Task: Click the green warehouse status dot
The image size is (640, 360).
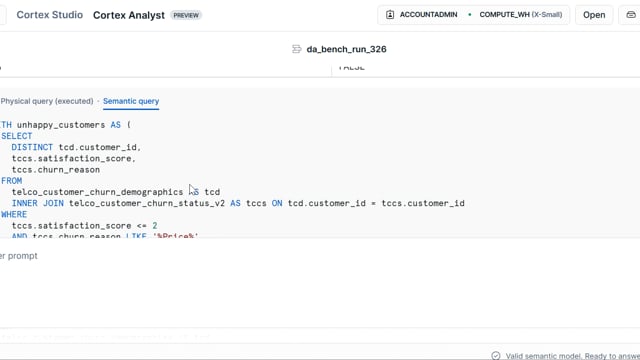Action: pos(470,15)
